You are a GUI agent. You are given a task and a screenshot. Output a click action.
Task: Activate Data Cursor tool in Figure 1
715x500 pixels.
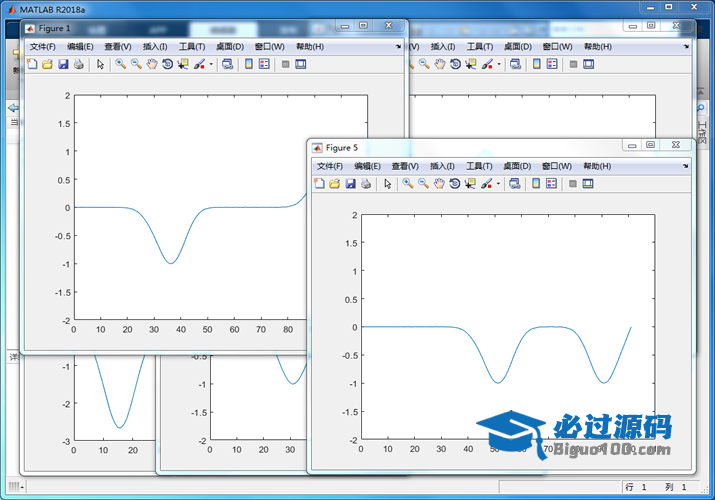coord(183,64)
